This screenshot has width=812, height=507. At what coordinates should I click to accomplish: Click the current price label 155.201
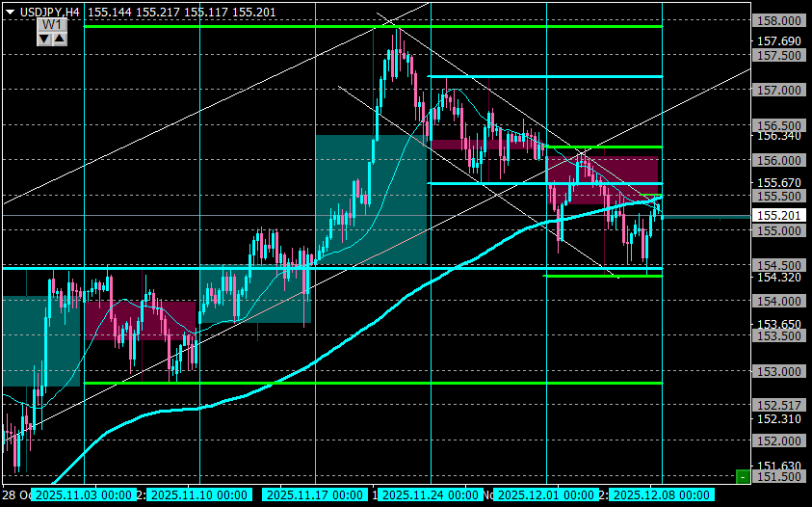pyautogui.click(x=779, y=216)
